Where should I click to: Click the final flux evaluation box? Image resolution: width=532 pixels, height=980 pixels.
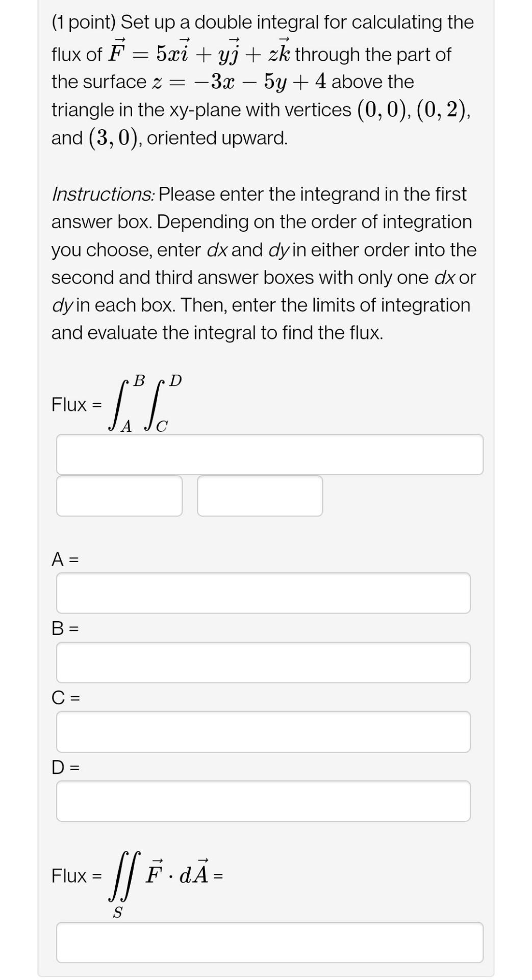tap(269, 941)
